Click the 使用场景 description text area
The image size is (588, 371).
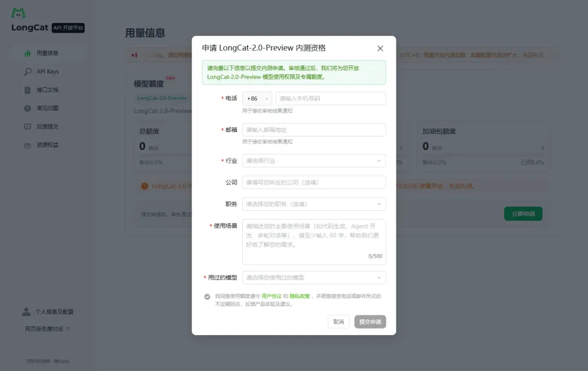314,242
